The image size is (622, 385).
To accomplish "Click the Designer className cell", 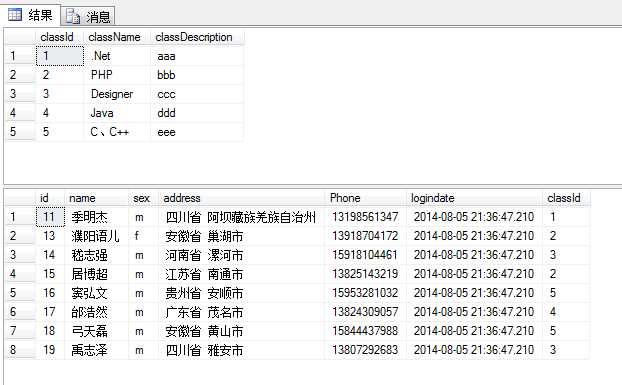I will [117, 94].
